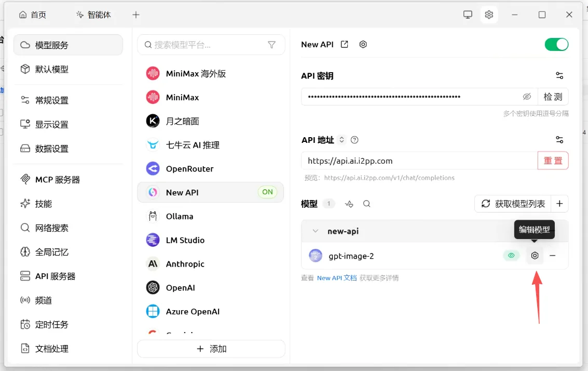Add a new tab with plus icon
The image size is (588, 371).
click(x=136, y=15)
